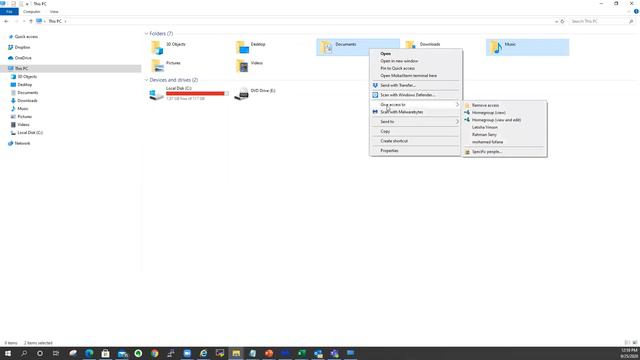The width and height of the screenshot is (640, 360).
Task: Select the DVD Drive (E:) icon
Action: (242, 93)
